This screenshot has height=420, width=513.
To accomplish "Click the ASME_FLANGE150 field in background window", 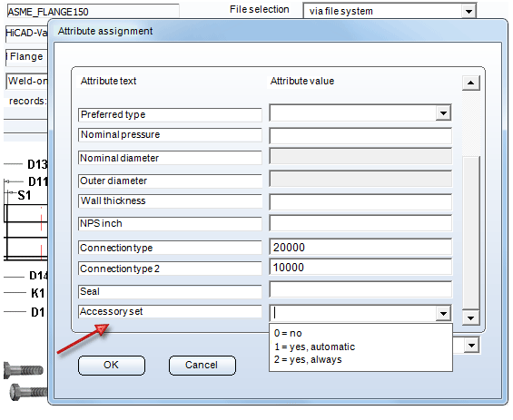I will coord(93,12).
